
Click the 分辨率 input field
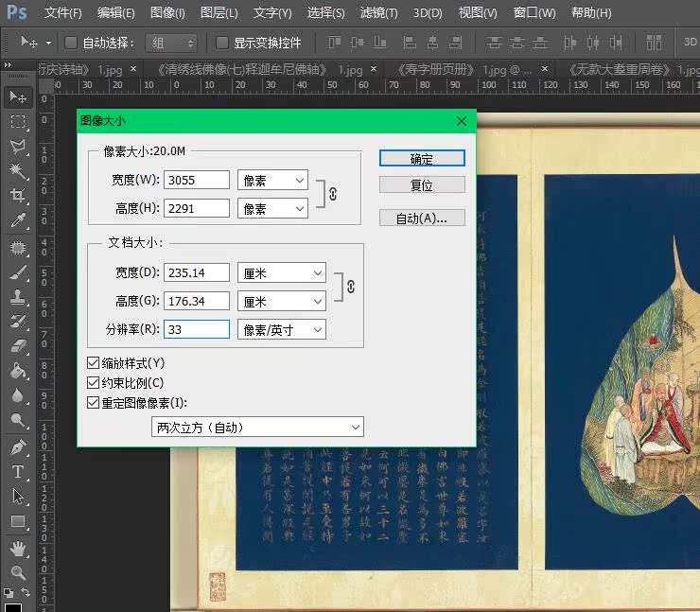(x=197, y=329)
